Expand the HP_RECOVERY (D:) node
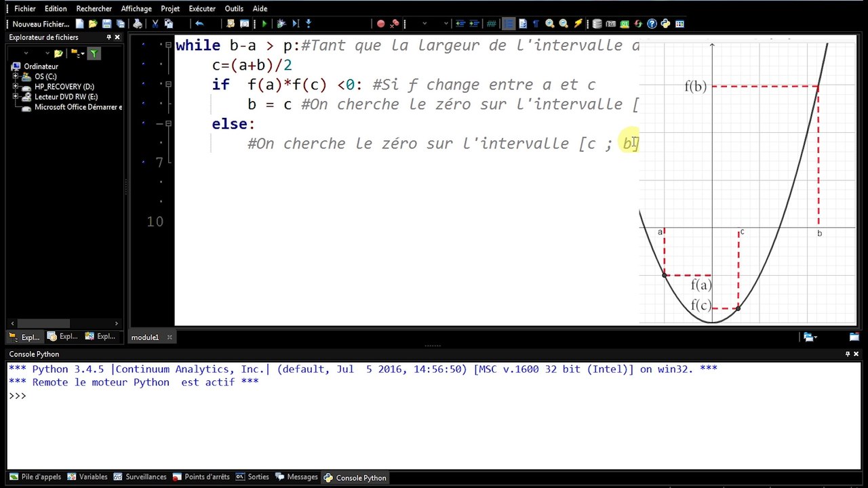Viewport: 868px width, 488px height. tap(15, 87)
